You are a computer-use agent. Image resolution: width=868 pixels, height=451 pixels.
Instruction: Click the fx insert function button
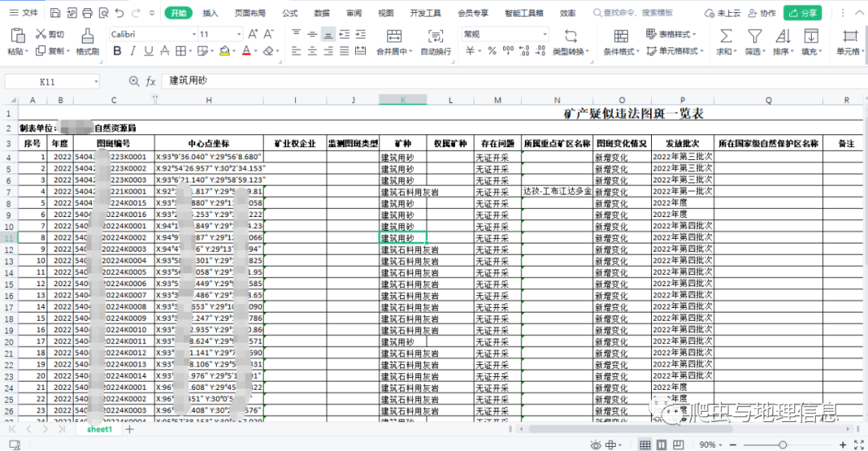[150, 81]
